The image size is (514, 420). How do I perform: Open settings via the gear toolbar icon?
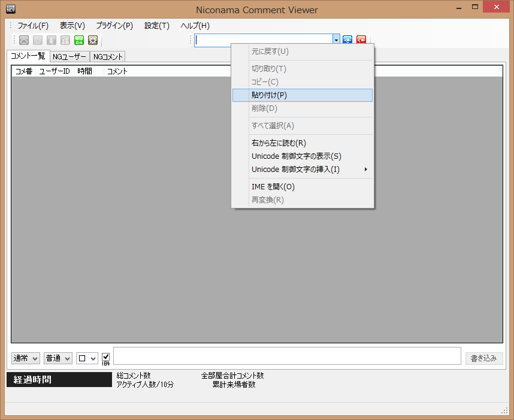pyautogui.click(x=93, y=40)
